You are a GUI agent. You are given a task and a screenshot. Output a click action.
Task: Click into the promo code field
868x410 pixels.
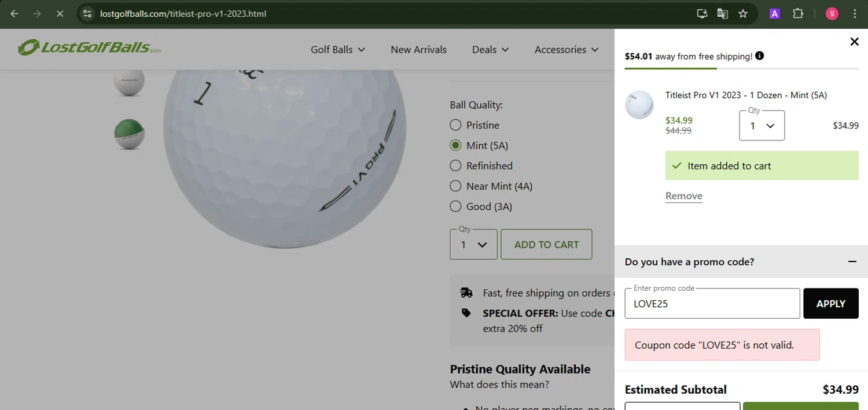[x=712, y=303]
